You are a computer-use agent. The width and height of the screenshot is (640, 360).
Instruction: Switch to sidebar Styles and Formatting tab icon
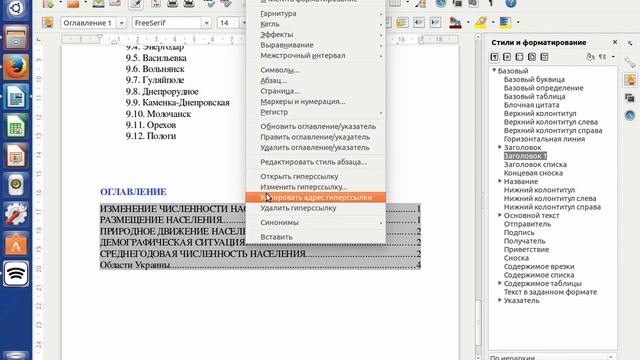(630, 80)
